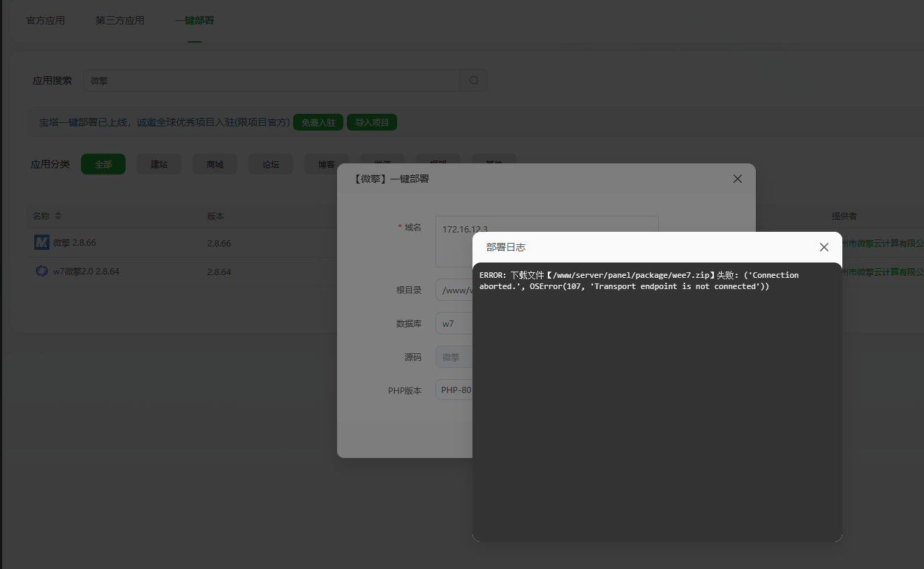Focus the 应用搜索 search field

(x=271, y=80)
